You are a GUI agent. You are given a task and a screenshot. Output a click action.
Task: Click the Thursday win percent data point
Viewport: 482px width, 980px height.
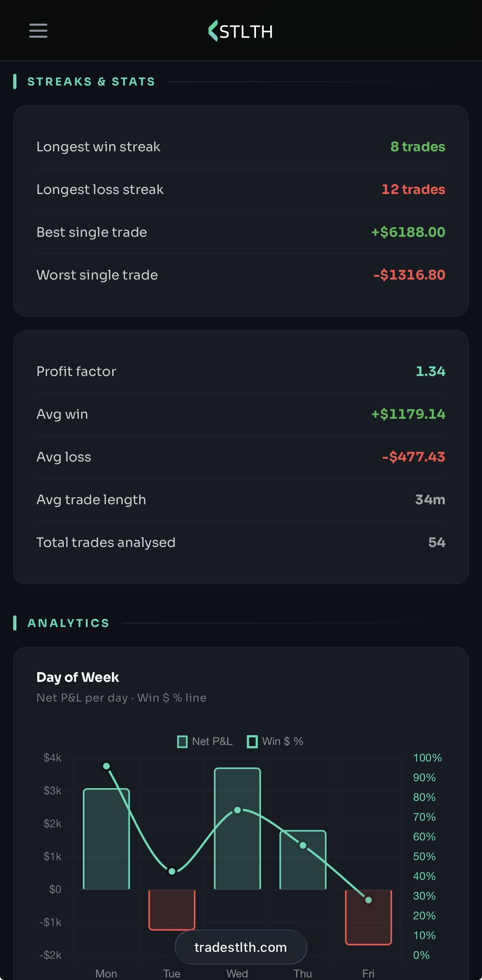point(303,845)
